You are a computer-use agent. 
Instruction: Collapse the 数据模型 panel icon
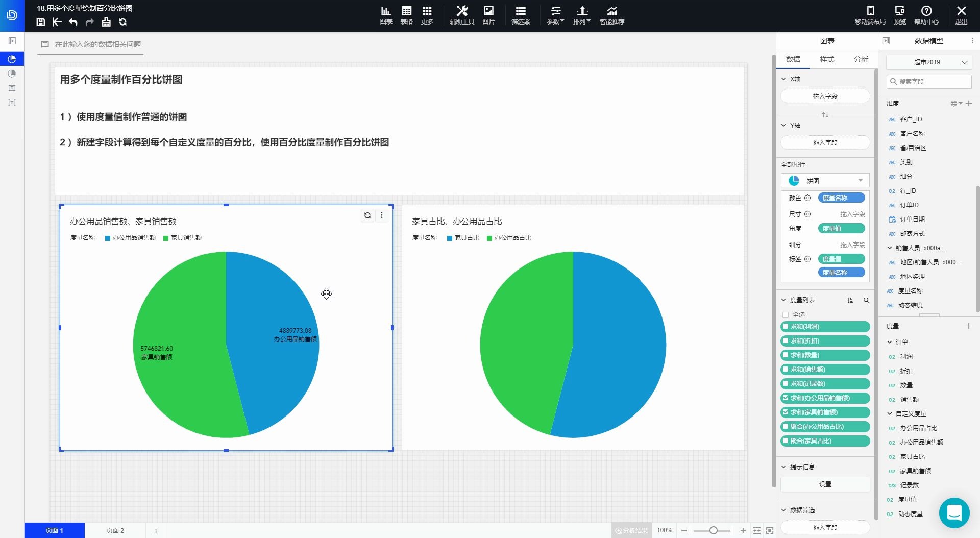(x=886, y=41)
